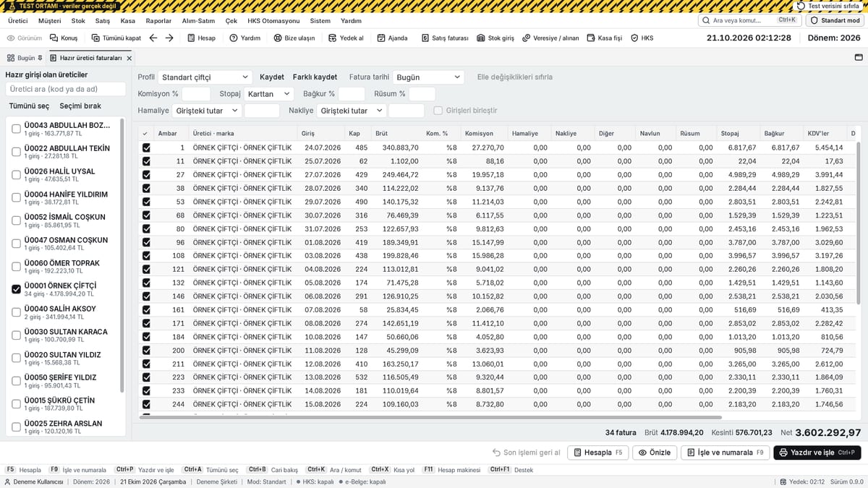
Task: Click the HKS shield icon in toolbar
Action: tap(634, 38)
